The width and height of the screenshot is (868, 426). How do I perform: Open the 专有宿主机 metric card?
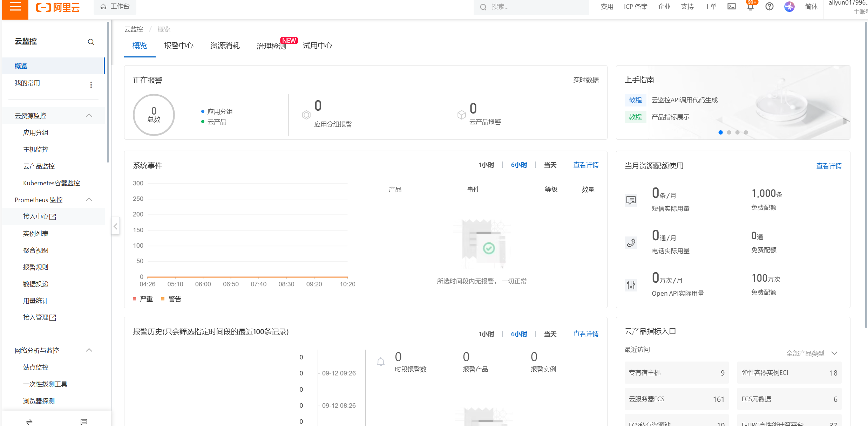[x=676, y=373]
